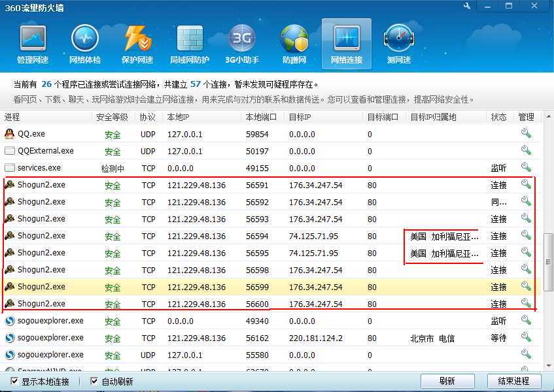Manage sogouexplorer.exe port 55580 wrench icon

click(x=526, y=354)
